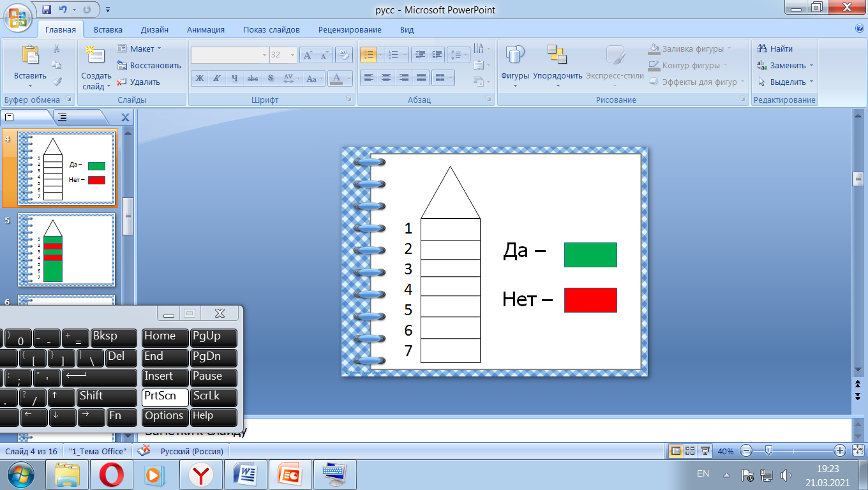
Task: Toggle the bulleted list button
Action: pos(368,55)
